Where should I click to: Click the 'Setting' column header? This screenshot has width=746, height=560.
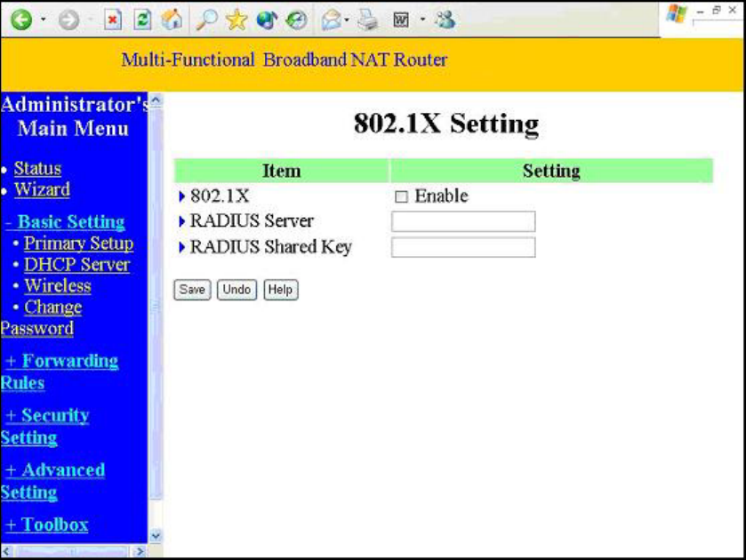(x=551, y=171)
